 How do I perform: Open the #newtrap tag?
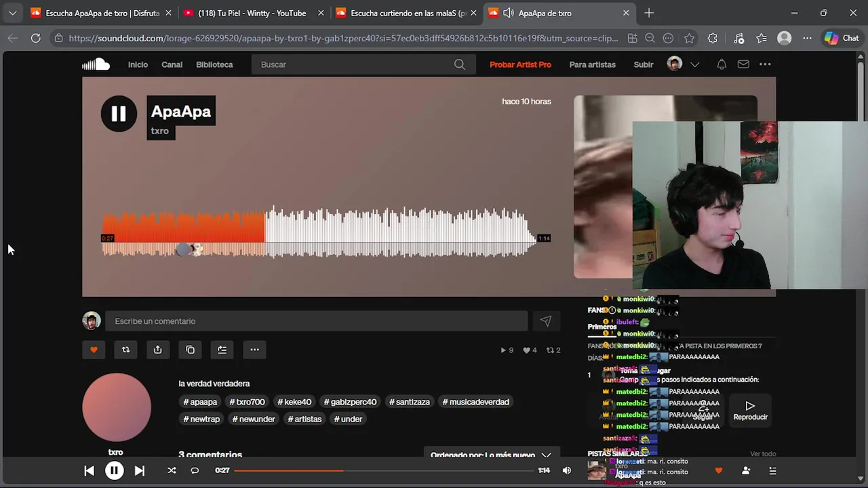(x=201, y=419)
